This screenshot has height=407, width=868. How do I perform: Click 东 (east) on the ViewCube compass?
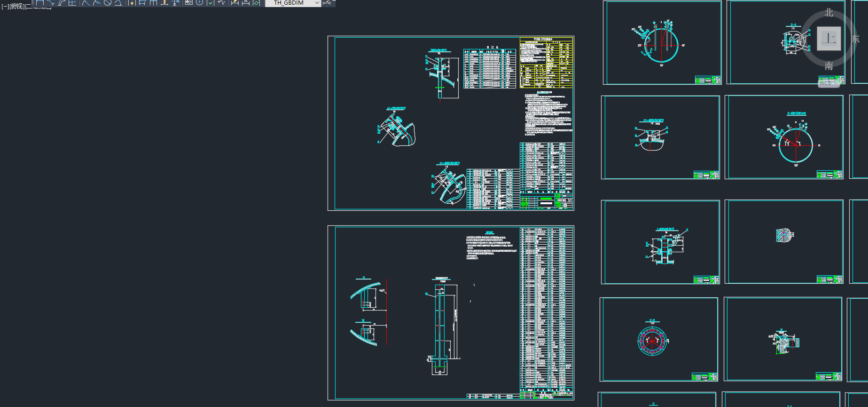pyautogui.click(x=855, y=39)
